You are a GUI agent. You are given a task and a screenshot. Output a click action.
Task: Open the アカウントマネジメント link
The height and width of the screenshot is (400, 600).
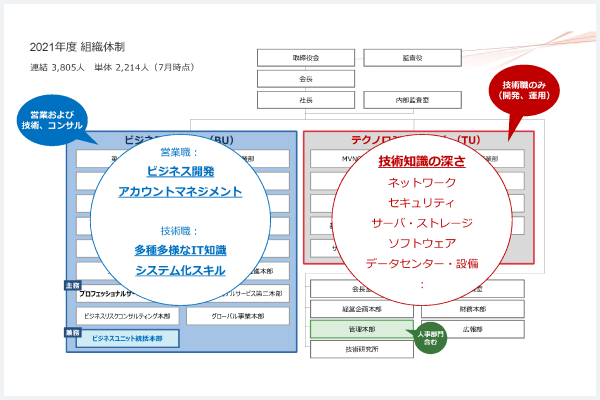[180, 191]
